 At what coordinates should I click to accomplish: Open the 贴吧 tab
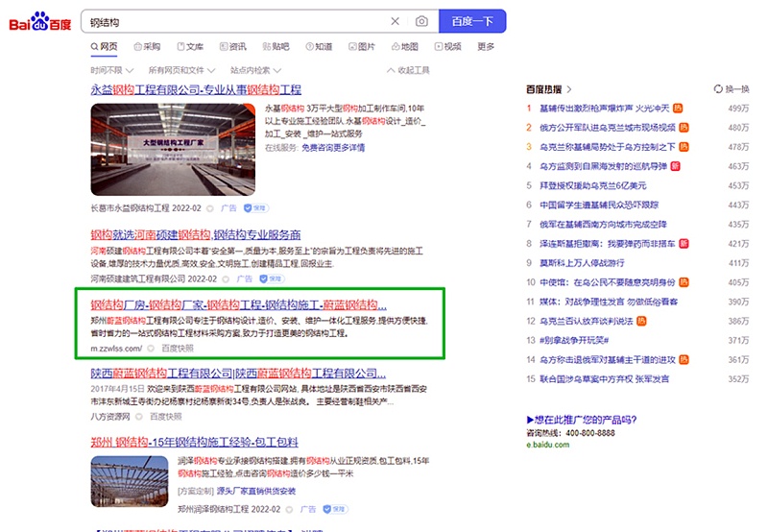(276, 46)
